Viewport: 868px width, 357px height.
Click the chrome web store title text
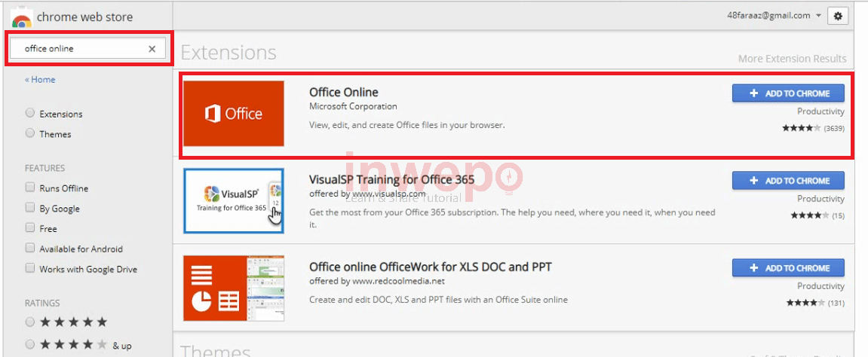[84, 17]
